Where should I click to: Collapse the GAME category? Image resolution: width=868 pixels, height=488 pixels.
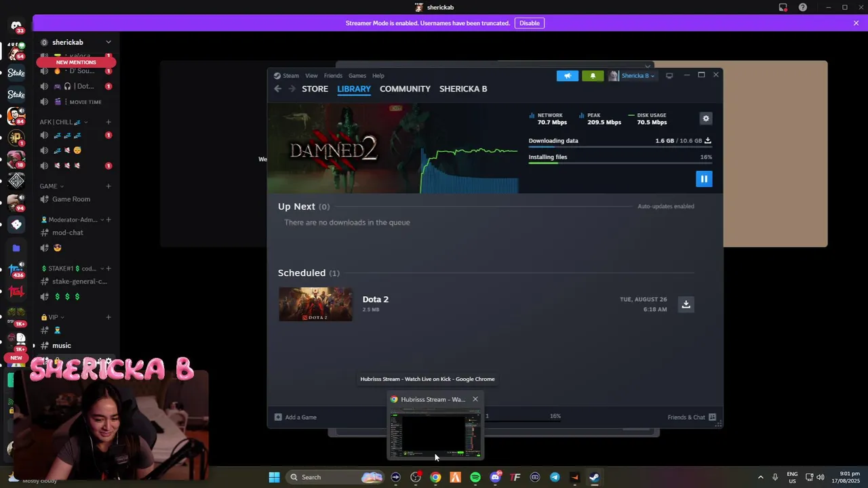click(52, 186)
